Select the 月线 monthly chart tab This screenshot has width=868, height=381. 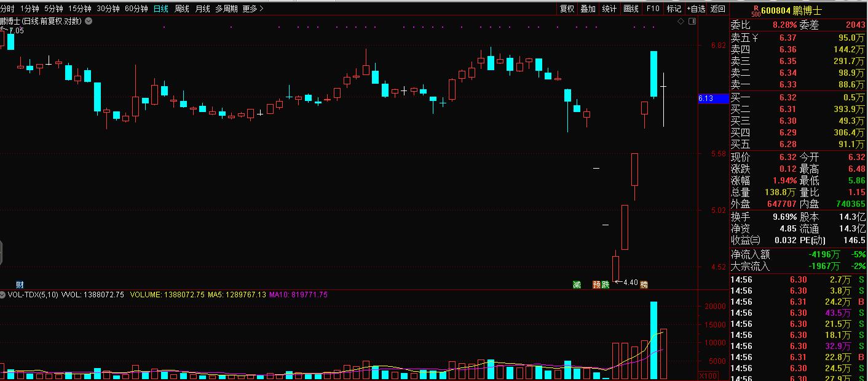202,9
